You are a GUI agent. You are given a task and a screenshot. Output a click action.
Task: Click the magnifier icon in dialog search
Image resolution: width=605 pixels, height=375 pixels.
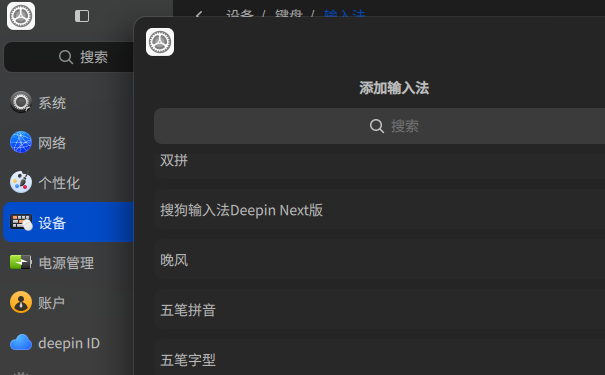coord(377,126)
